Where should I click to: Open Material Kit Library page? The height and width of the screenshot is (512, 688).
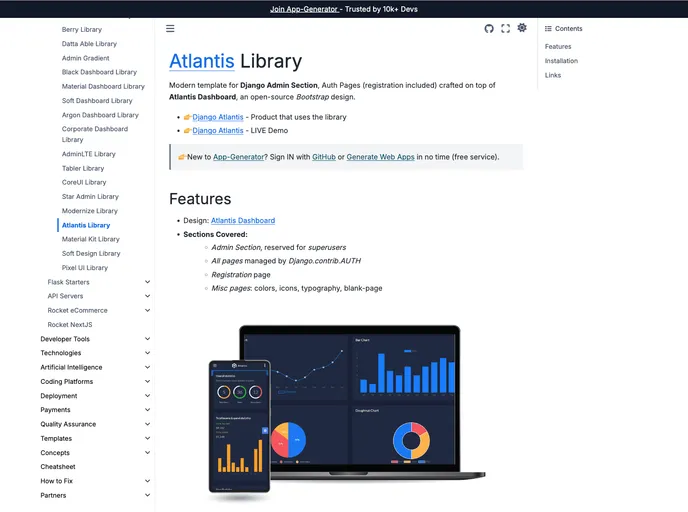click(x=90, y=239)
